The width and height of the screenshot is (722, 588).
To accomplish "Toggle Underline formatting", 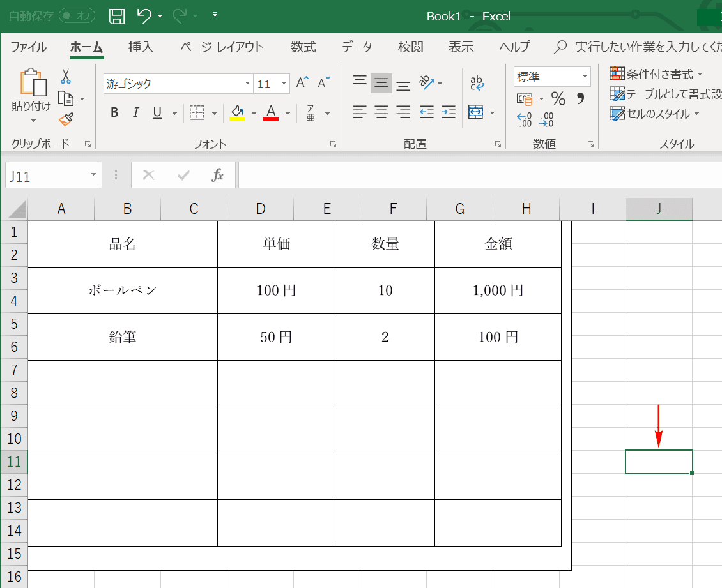I will pos(157,113).
